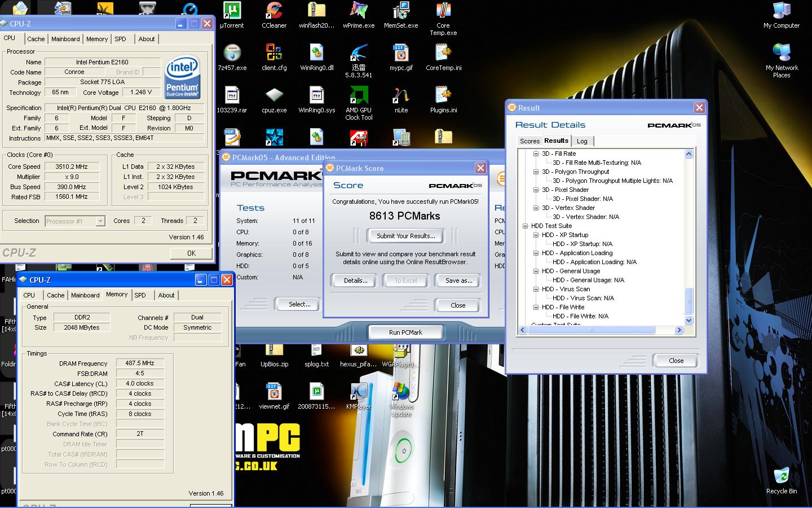Viewport: 812px width, 508px height.
Task: Open About tab in lower CPU-Z window
Action: click(166, 295)
